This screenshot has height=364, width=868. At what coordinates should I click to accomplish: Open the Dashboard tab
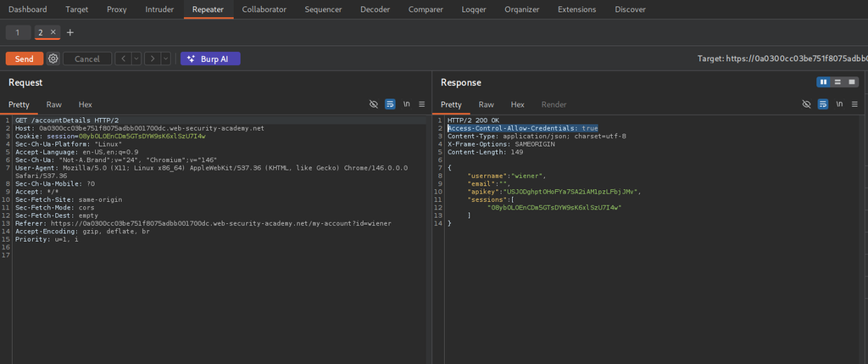click(x=28, y=9)
